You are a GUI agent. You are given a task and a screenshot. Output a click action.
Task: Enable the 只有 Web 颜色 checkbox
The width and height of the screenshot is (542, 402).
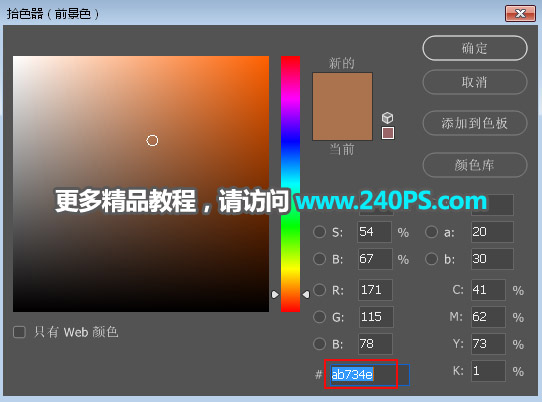coord(19,332)
